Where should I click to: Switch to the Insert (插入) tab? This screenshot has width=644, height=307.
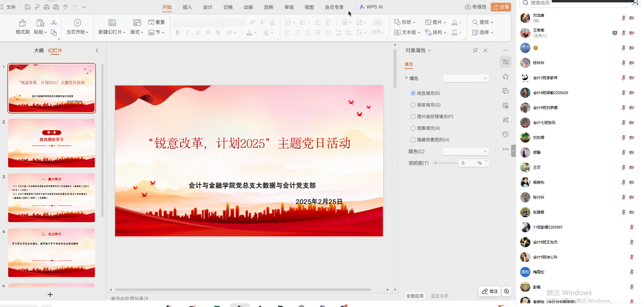[x=187, y=7]
